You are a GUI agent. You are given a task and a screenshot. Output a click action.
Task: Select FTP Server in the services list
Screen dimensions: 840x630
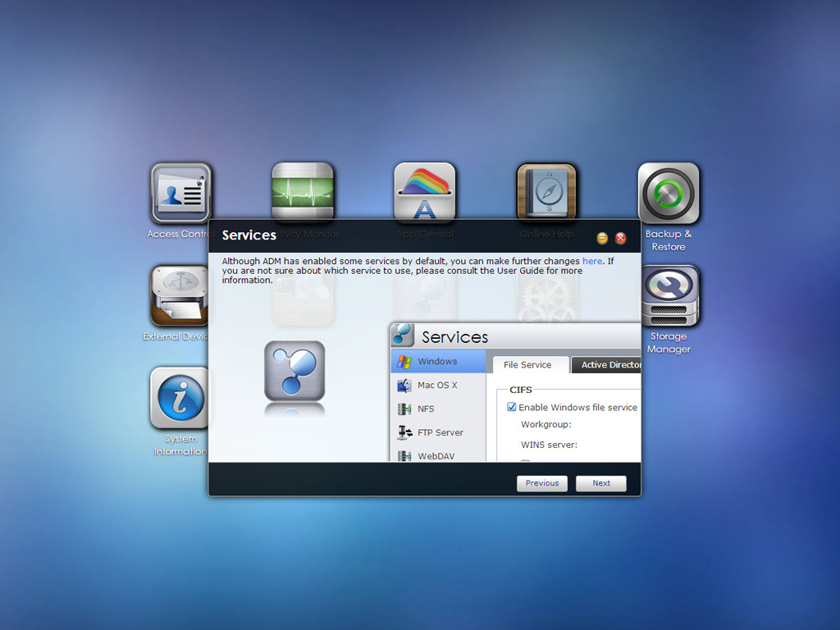439,432
